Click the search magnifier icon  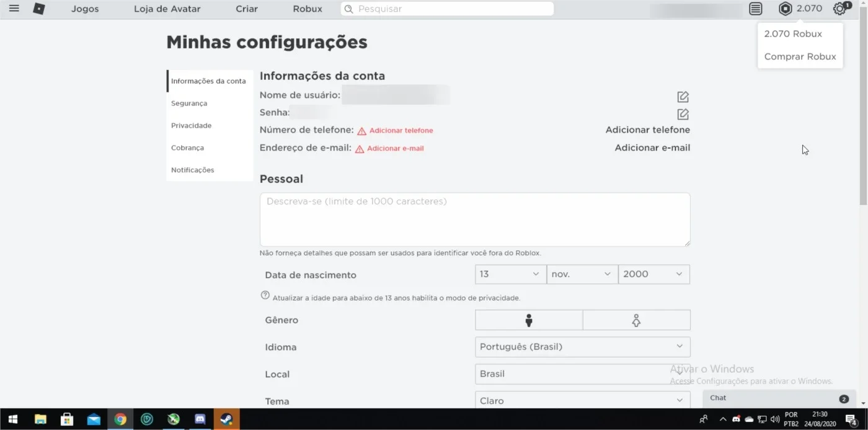349,9
